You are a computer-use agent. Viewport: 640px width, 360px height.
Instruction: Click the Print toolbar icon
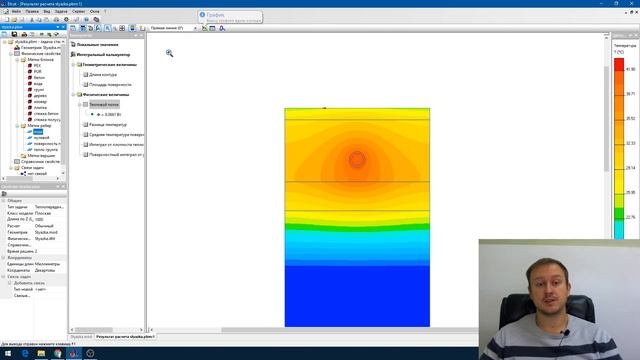(x=56, y=19)
